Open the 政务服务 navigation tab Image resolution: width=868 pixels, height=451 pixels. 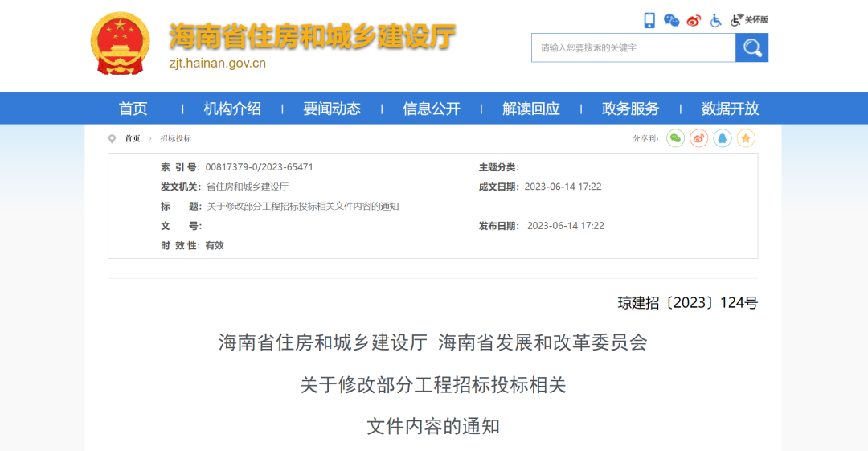(x=631, y=109)
